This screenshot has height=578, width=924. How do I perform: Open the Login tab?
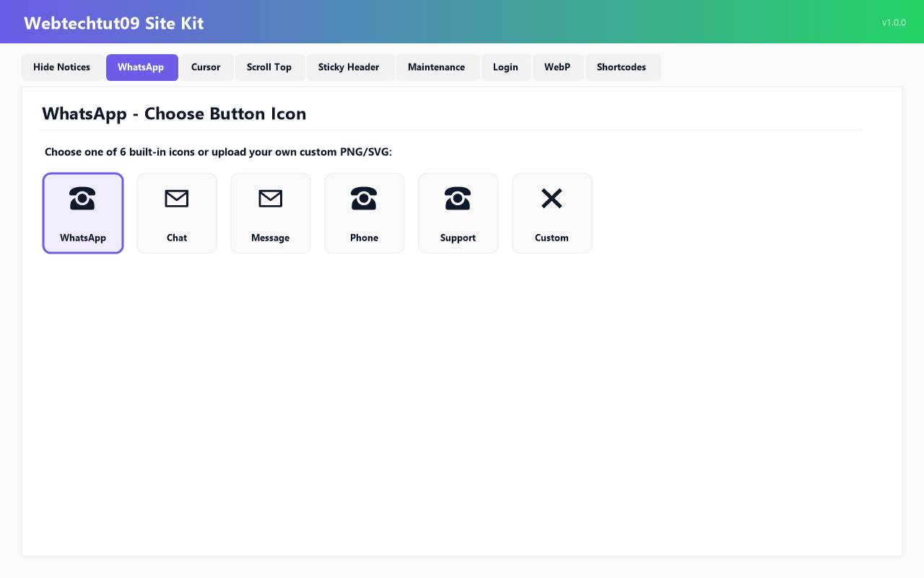tap(506, 67)
